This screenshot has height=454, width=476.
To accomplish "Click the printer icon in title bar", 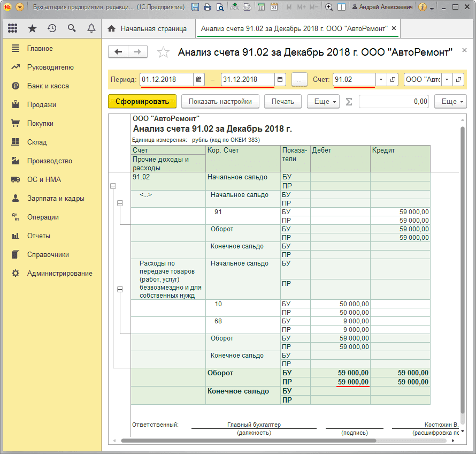I will point(208,6).
